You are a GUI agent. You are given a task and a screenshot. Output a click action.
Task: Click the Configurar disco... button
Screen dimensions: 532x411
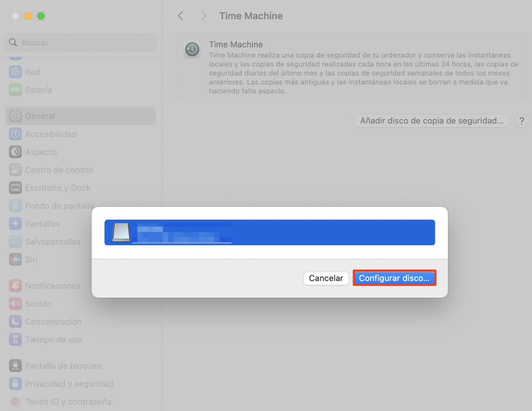click(x=394, y=278)
